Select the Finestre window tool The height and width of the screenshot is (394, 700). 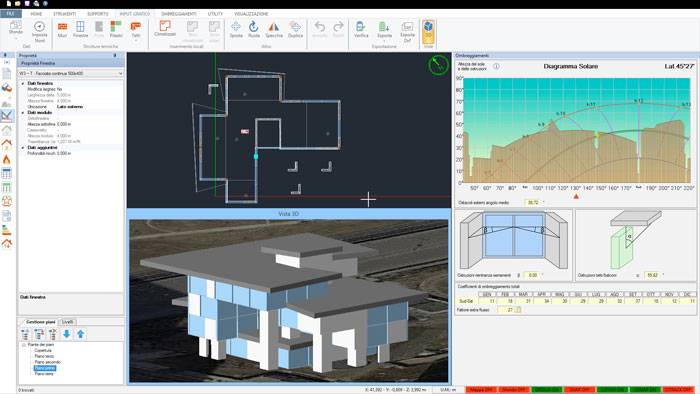(x=80, y=30)
